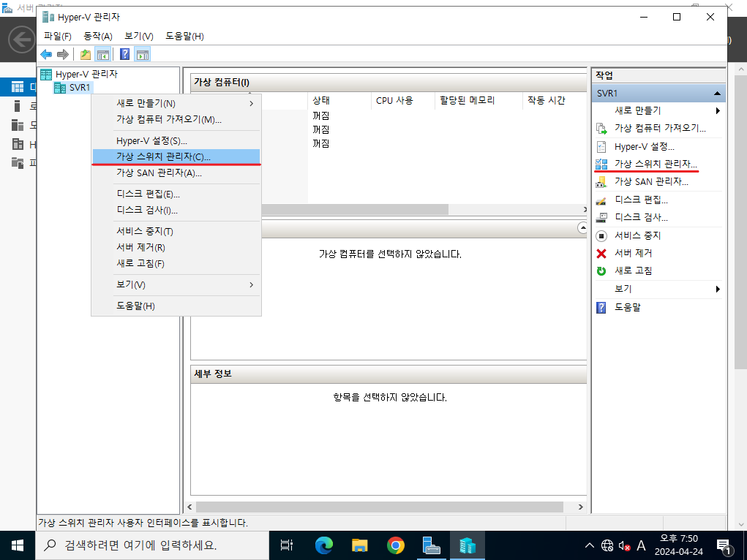Click the Back arrow toolbar icon
747x560 pixels.
(x=46, y=54)
